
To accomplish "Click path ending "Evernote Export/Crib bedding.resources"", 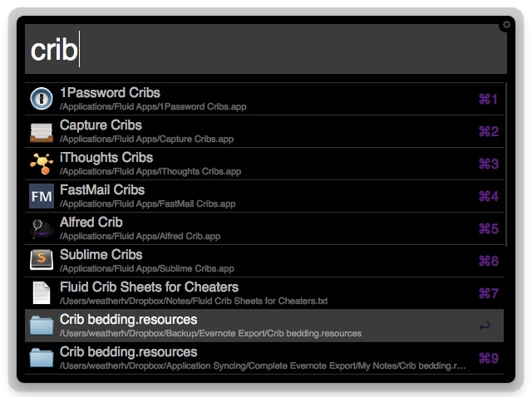I will pos(210,334).
